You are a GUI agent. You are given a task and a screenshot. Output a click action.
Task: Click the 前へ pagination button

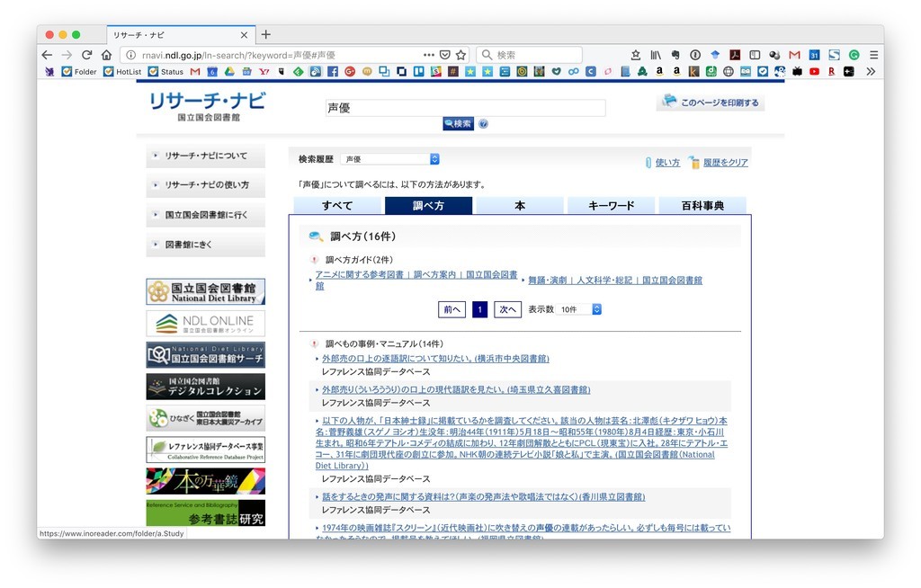coord(452,309)
